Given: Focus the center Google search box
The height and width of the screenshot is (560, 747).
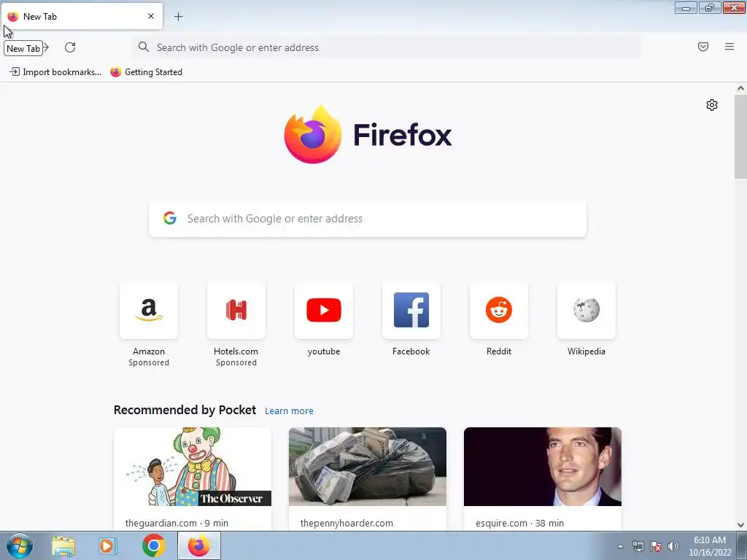Looking at the screenshot, I should click(x=368, y=219).
